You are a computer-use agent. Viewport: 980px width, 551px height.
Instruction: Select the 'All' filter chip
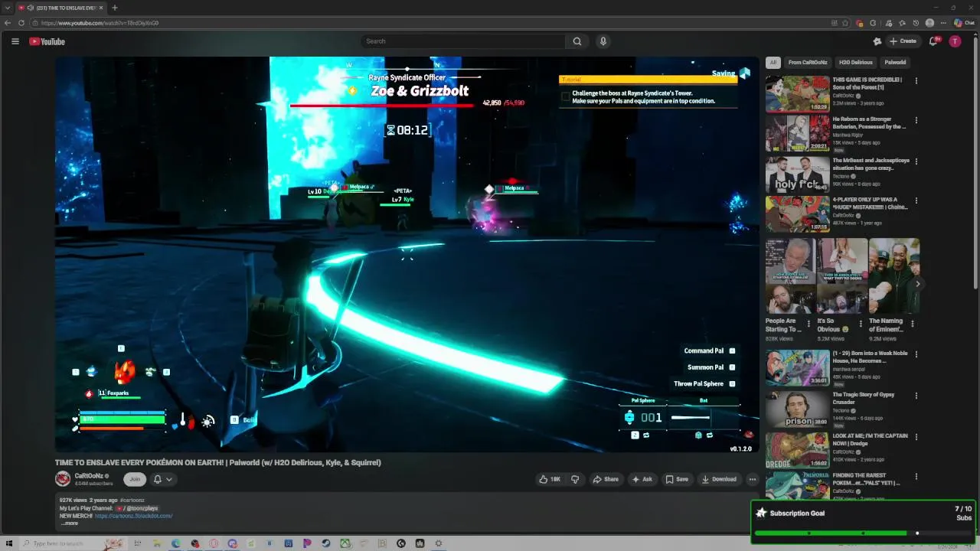pos(773,62)
